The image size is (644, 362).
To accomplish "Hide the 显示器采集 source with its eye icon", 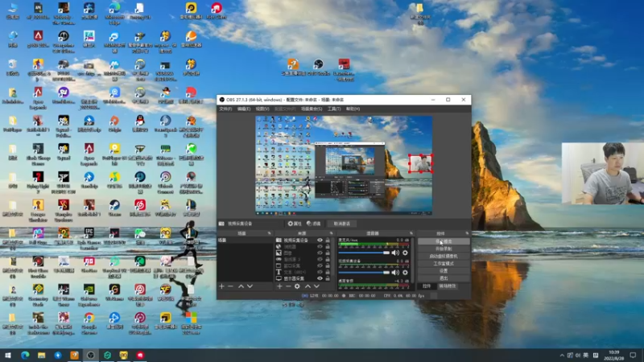I will click(320, 278).
